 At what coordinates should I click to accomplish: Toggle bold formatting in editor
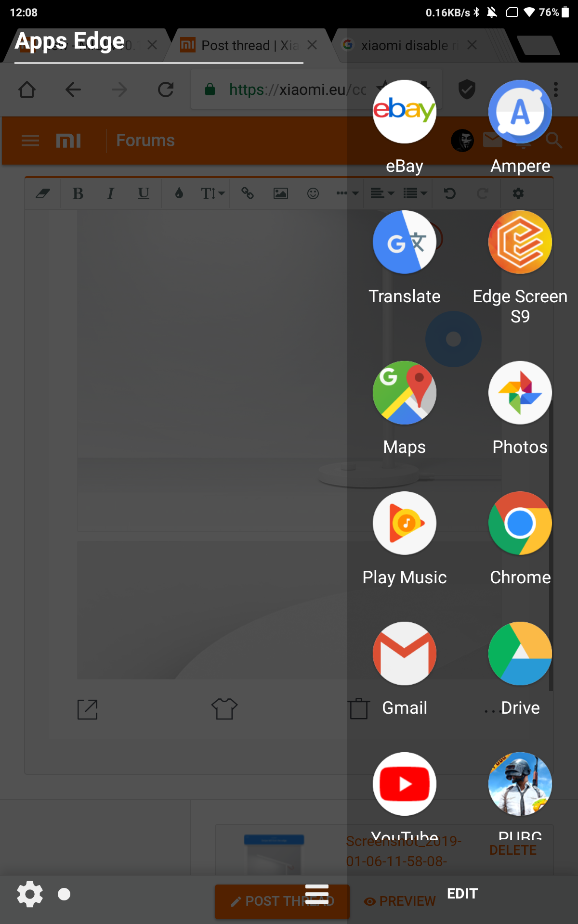point(78,193)
